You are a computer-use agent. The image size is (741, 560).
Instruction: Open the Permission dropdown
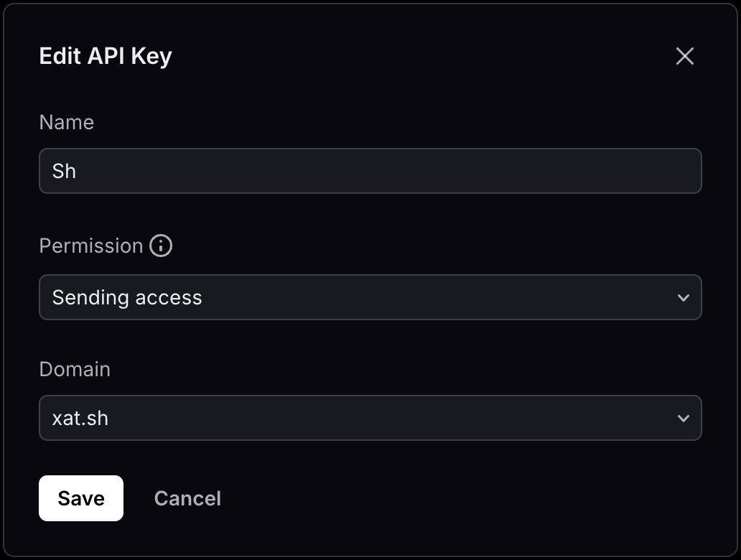tap(370, 297)
